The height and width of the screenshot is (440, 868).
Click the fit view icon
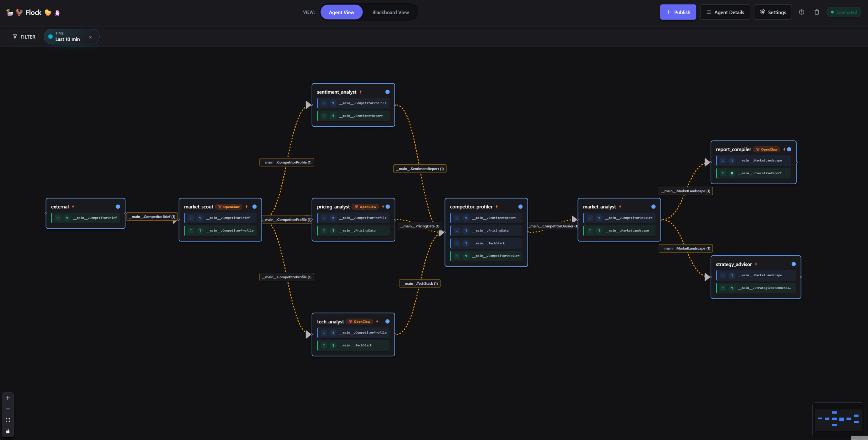[8, 420]
